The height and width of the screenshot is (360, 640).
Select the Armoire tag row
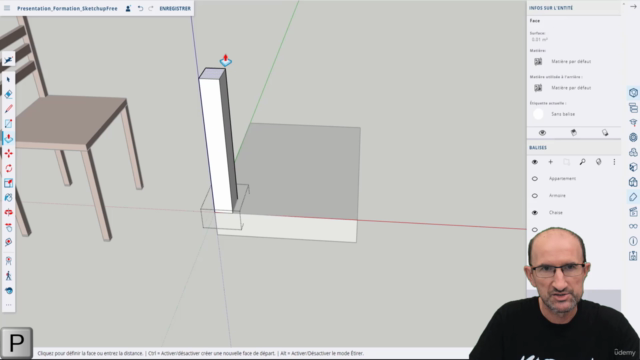[x=574, y=196]
